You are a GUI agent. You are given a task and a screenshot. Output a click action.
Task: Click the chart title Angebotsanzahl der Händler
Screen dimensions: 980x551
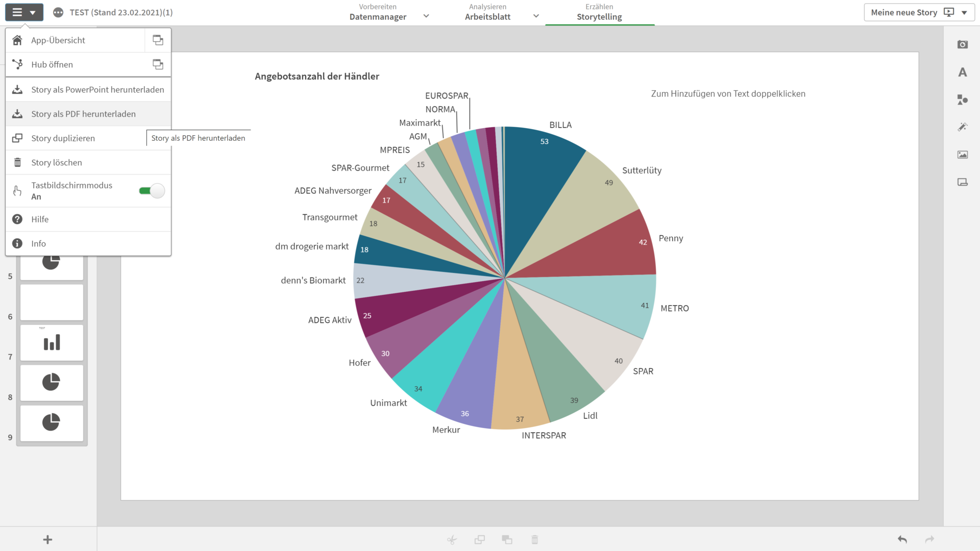click(x=317, y=77)
